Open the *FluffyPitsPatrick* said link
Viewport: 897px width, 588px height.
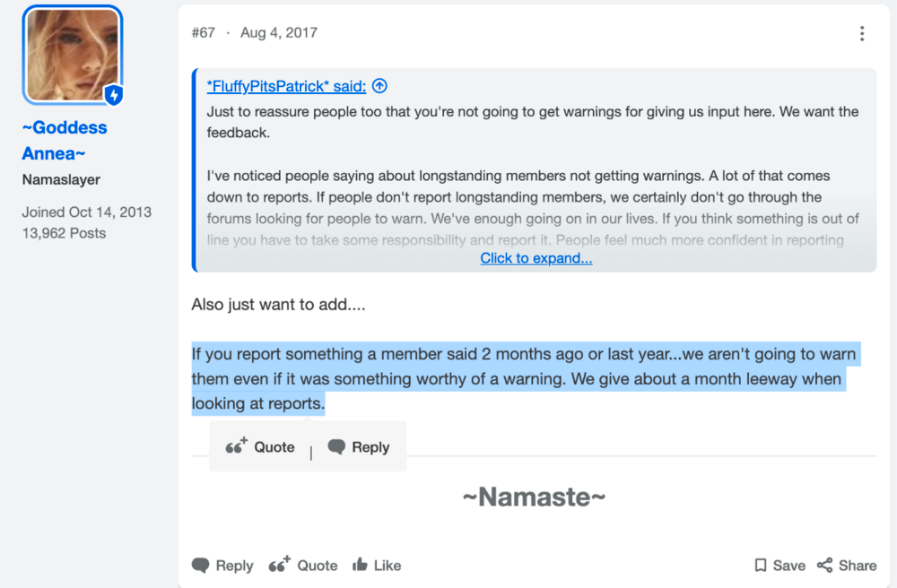[286, 86]
